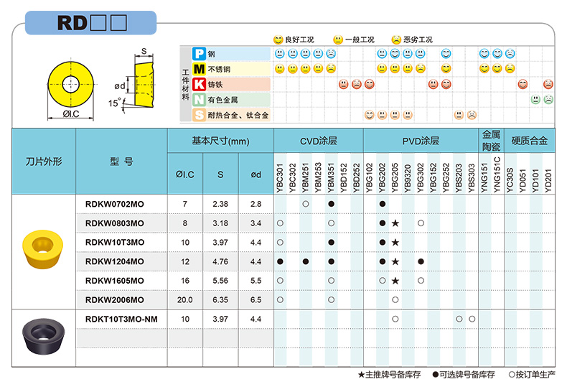Viewport: 567px width, 392px height.
Task: Open the yellow round insert top-view diagram
Action: click(x=67, y=85)
